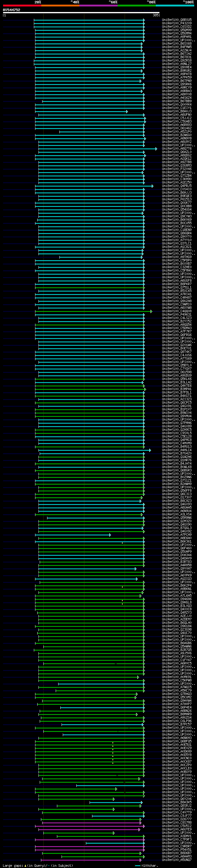Screen dimensions: 197x868
Task: Click UniRef100_C5U5I2 label
Action: [177, 826]
